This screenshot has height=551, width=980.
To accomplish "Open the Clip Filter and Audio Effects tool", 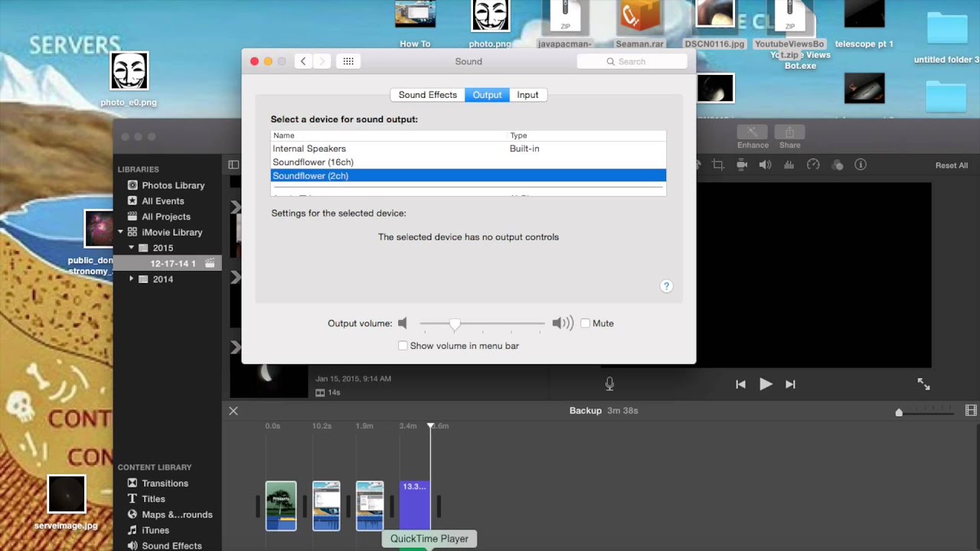I will pos(837,165).
